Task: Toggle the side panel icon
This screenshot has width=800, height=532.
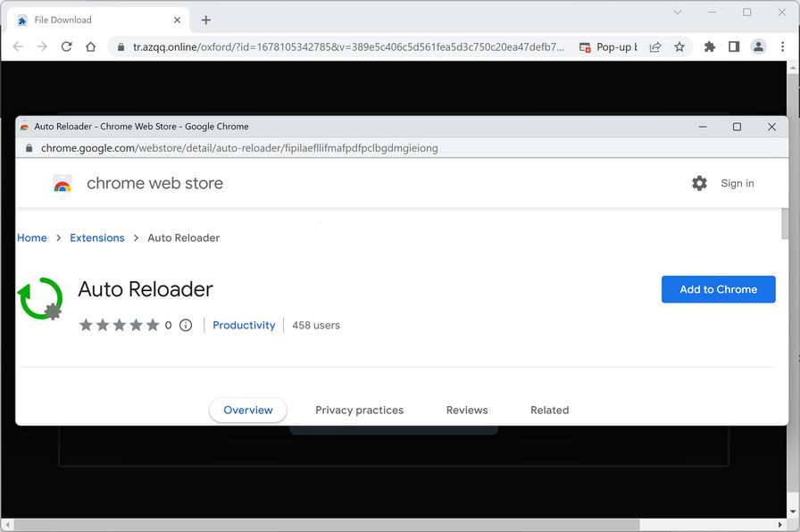Action: pyautogui.click(x=734, y=47)
